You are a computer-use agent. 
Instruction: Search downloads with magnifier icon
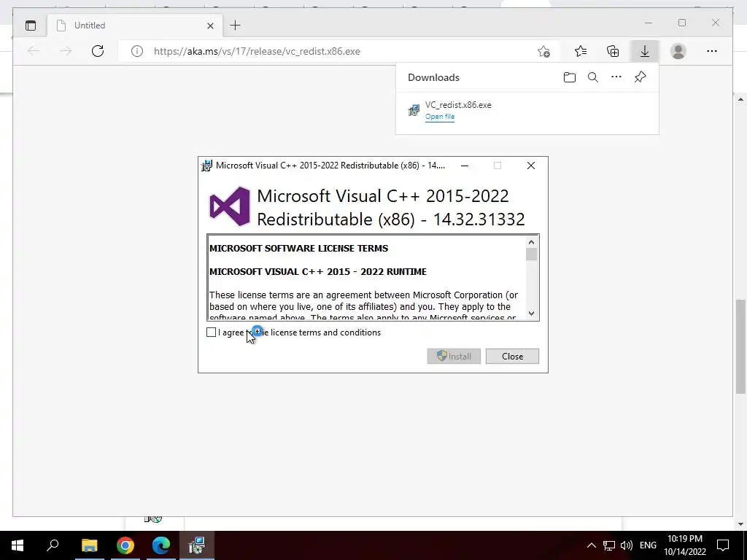[x=592, y=77]
